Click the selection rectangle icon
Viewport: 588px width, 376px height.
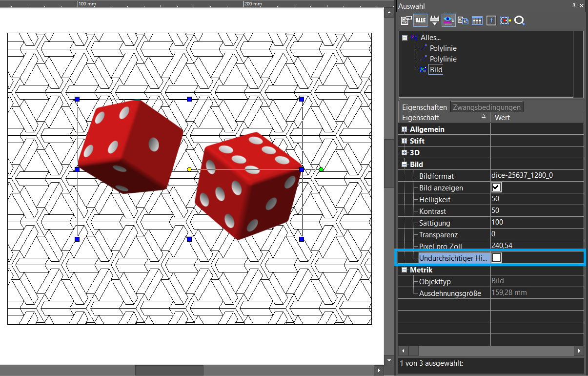[506, 21]
